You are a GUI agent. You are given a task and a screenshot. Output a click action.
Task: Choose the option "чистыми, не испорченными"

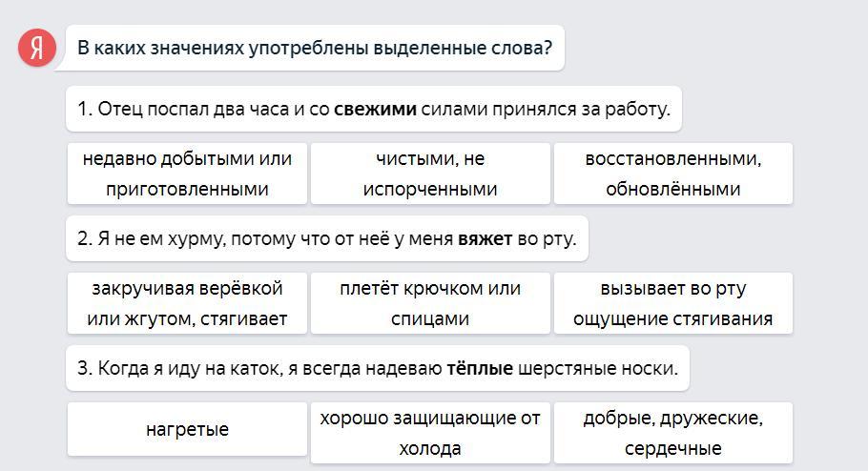click(x=430, y=174)
